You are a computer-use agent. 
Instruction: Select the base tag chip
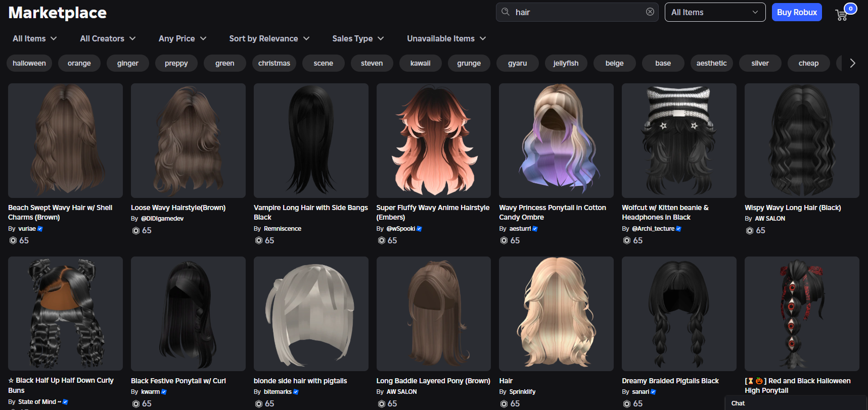click(x=663, y=63)
